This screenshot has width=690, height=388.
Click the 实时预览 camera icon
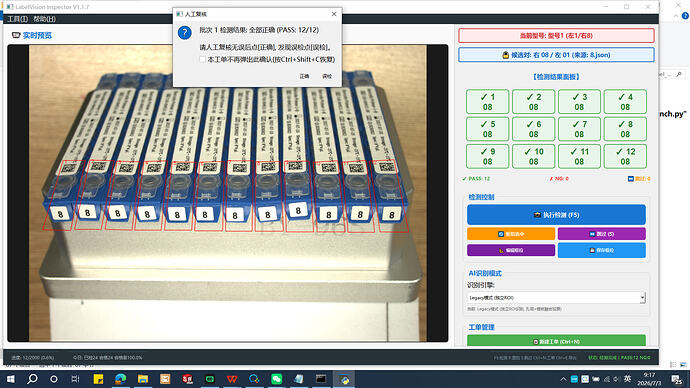[16, 35]
